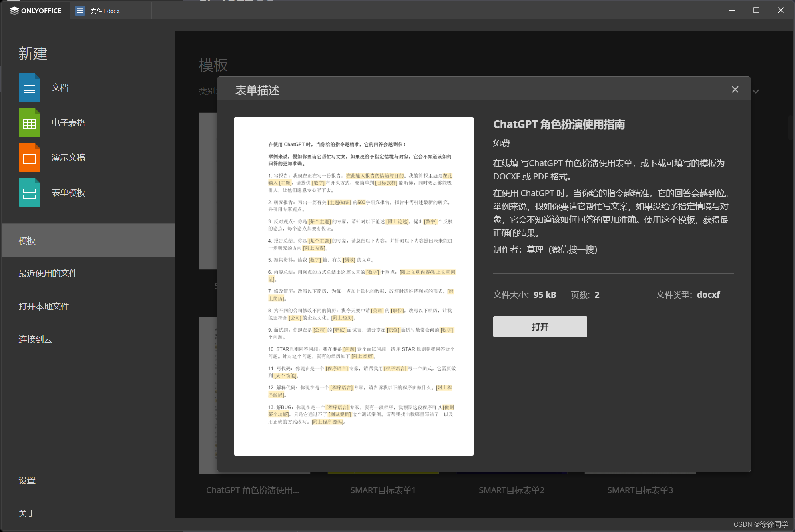Click the ChatGPT 角色扮演使用指南 title
This screenshot has height=532, width=795.
point(559,124)
